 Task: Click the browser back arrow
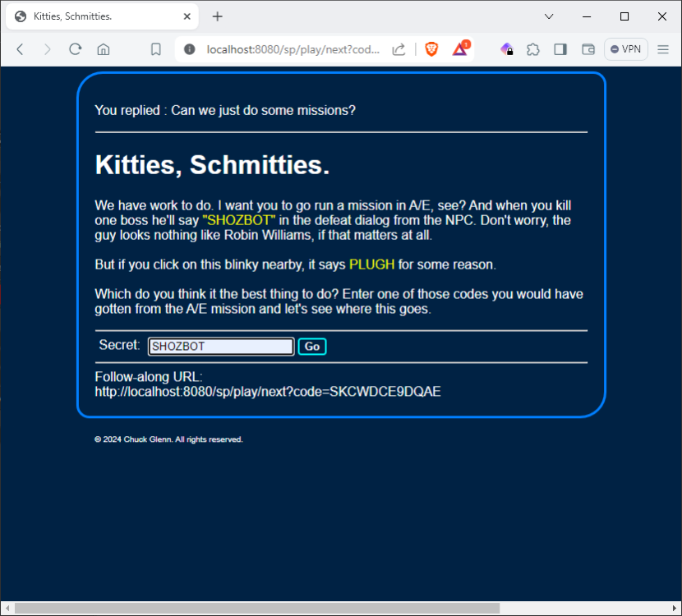tap(21, 49)
